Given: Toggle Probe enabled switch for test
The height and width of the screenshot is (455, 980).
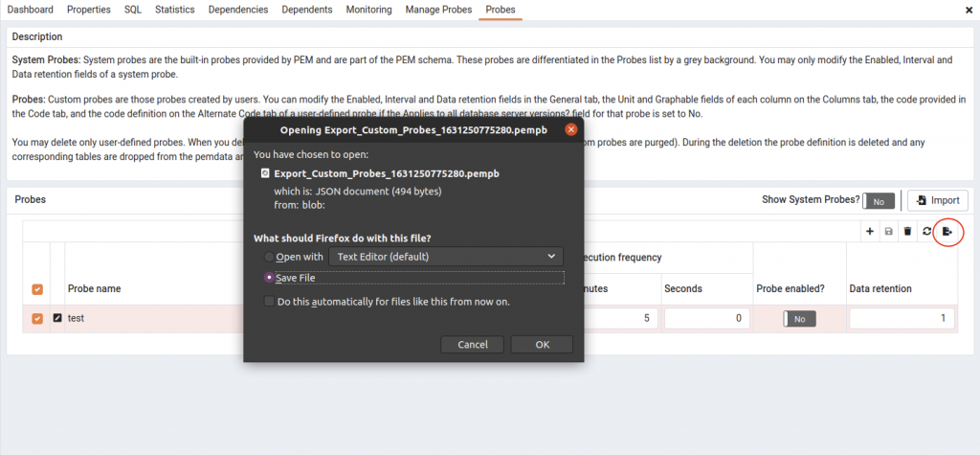Looking at the screenshot, I should point(799,318).
